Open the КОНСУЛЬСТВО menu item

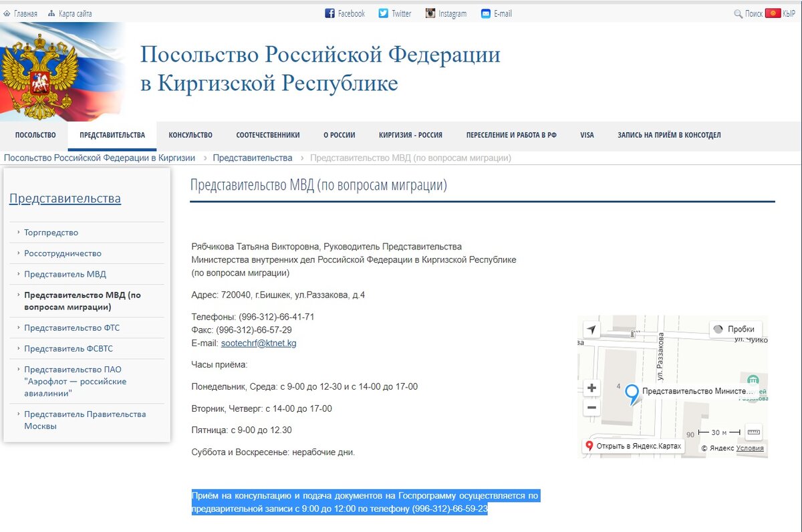point(190,135)
